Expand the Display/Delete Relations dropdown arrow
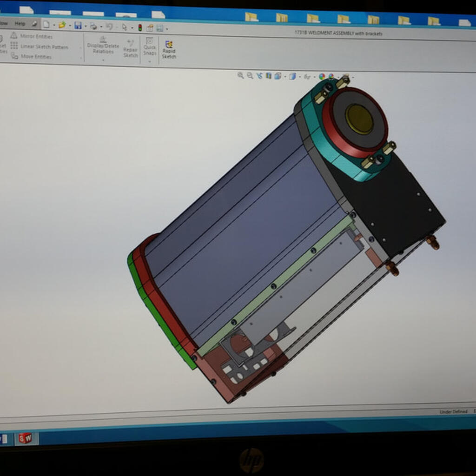Image resolution: width=476 pixels, height=476 pixels. [103, 60]
